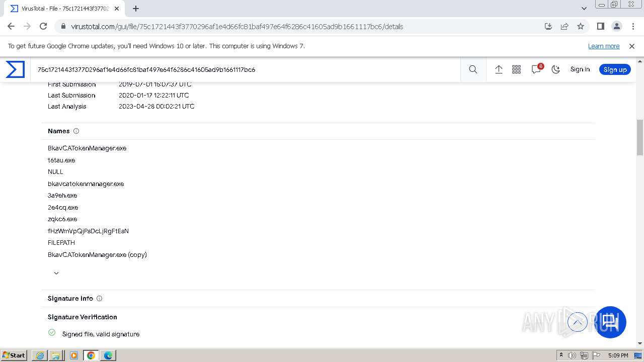Open the apps grid icon

[516, 69]
